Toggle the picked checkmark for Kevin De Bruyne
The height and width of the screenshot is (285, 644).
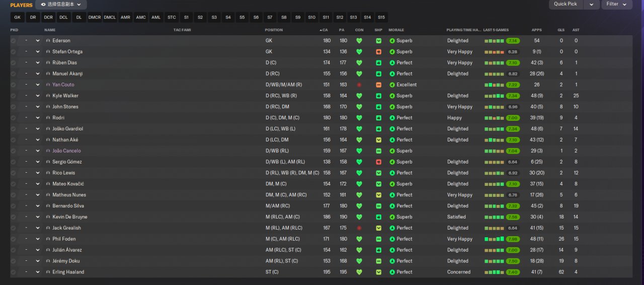pos(13,217)
